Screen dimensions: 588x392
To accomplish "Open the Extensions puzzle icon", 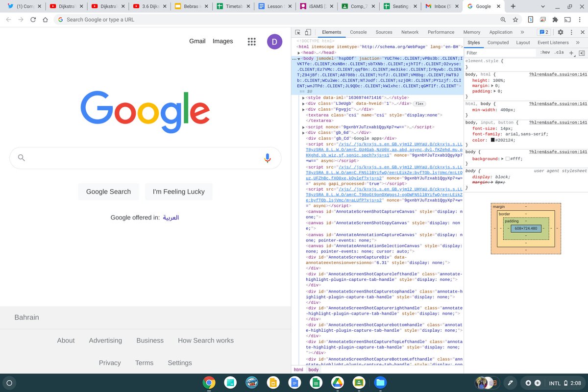I will pos(555,20).
